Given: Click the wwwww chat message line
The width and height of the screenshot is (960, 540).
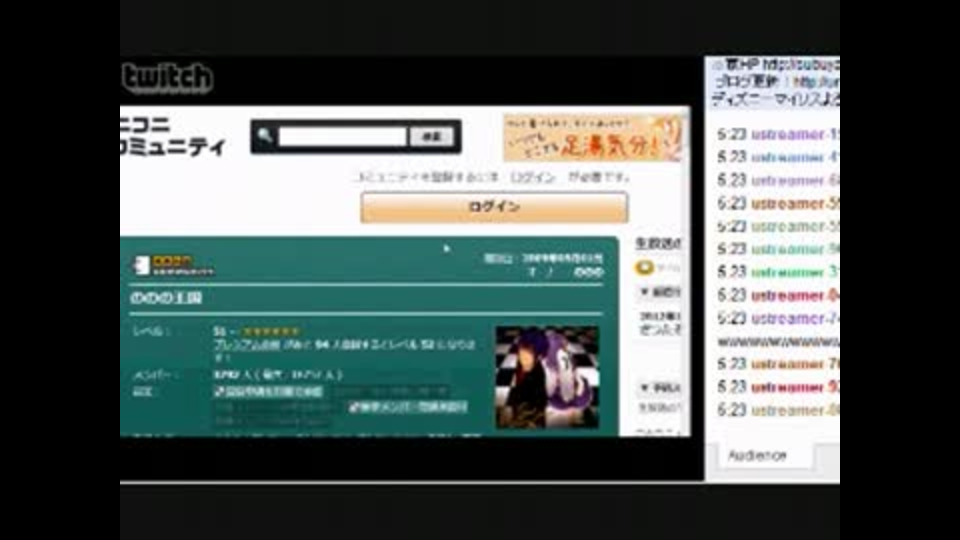Looking at the screenshot, I should 778,341.
